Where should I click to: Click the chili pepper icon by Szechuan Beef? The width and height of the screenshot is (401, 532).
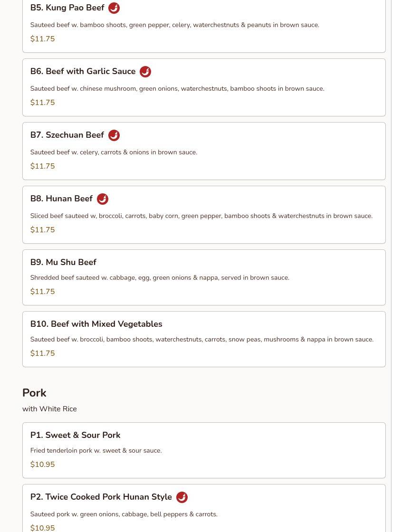pos(114,135)
